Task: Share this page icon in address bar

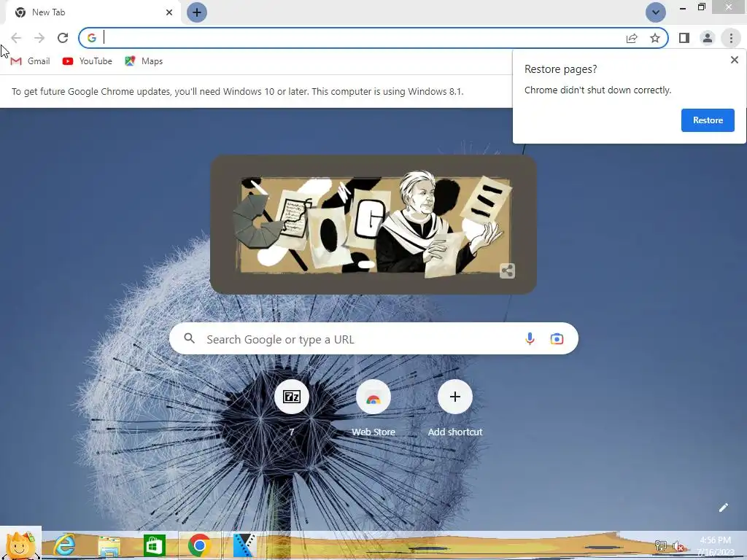Action: 632,38
